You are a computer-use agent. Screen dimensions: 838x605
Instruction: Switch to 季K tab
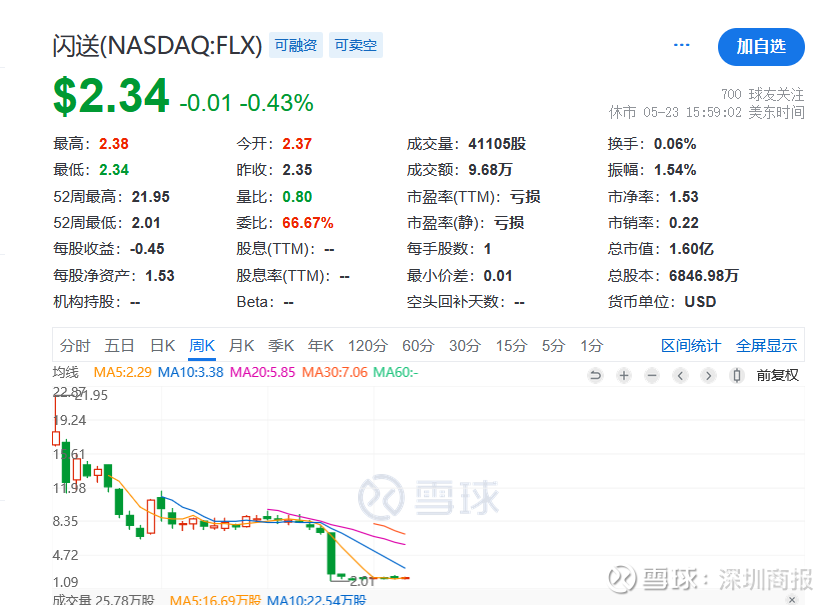pos(281,346)
